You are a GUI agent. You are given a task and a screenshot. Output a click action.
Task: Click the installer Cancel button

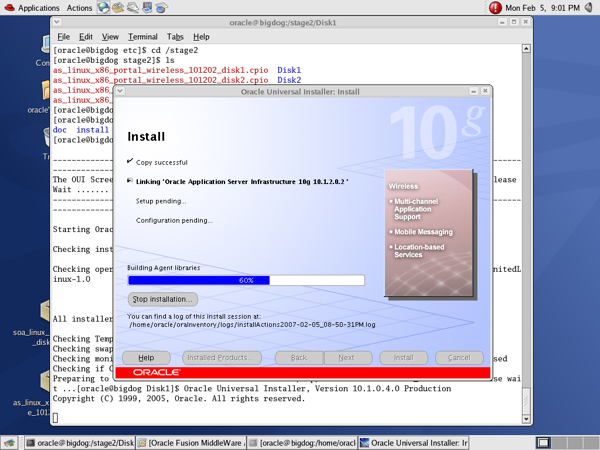click(x=459, y=358)
